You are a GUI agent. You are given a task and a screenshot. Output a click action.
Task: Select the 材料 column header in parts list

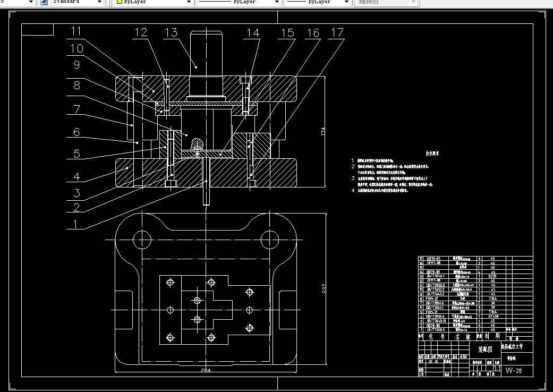pos(492,336)
